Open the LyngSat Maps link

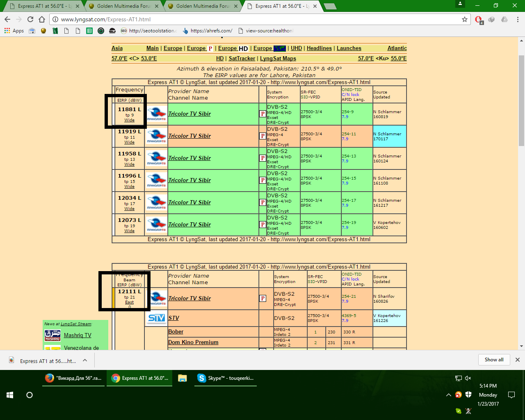click(278, 59)
